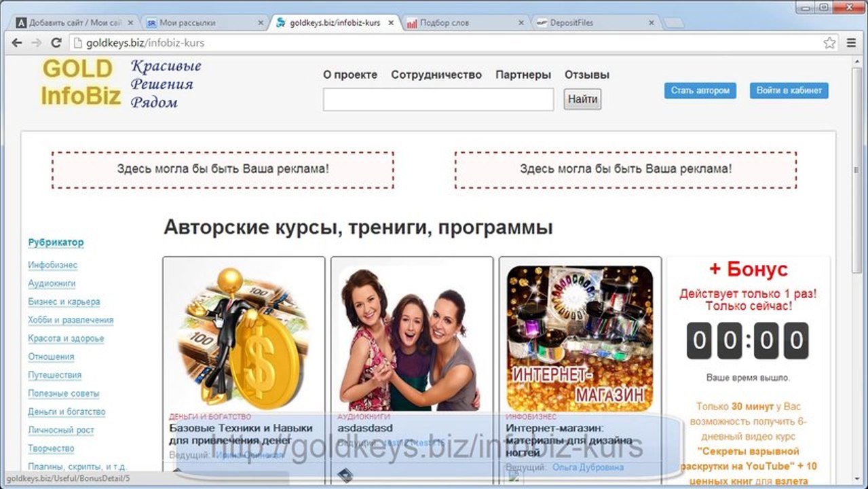Close the 'Добавить сайт' tab
868x489 pixels.
tap(130, 22)
